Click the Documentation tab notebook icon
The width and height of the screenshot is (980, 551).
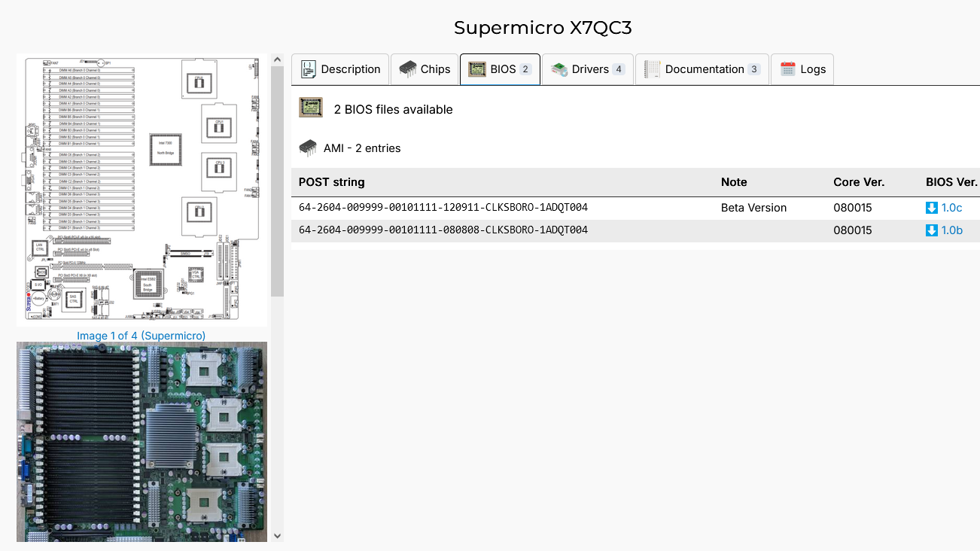[x=653, y=69]
